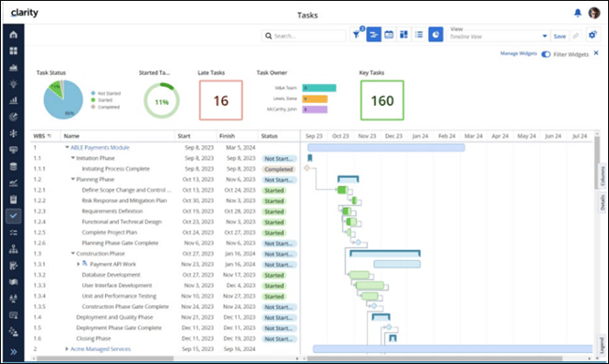This screenshot has height=364, width=609.
Task: Collapse the Construction Phase row
Action: coord(73,254)
